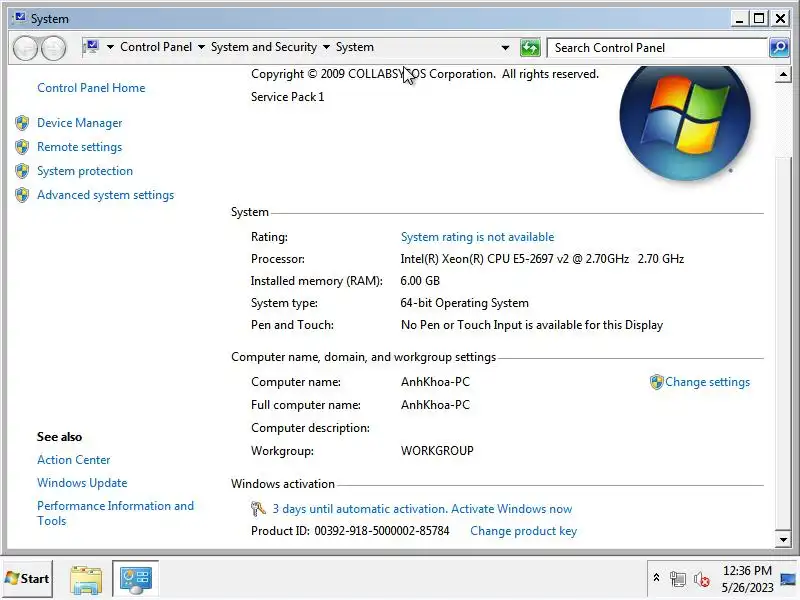Viewport: 800px width, 600px height.
Task: Click the muted volume tray icon
Action: click(x=702, y=580)
